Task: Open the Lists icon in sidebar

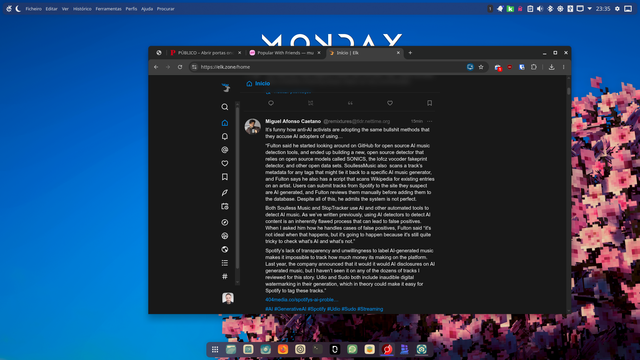Action: coord(224,263)
